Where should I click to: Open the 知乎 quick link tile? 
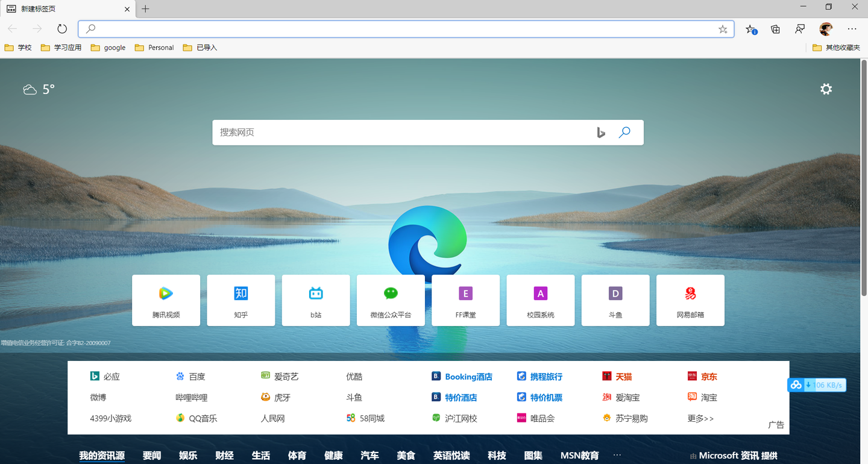click(241, 300)
